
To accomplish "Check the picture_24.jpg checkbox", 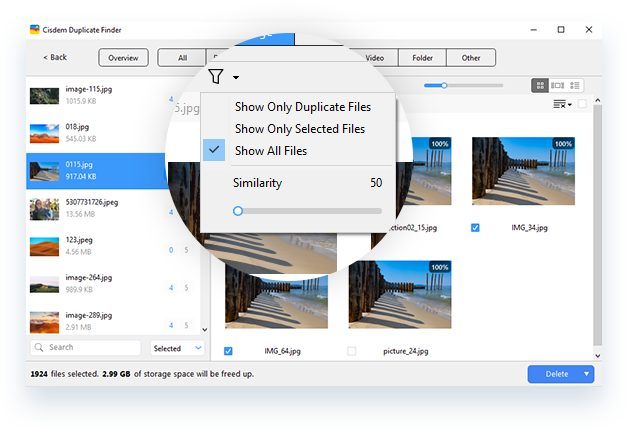I will point(351,351).
